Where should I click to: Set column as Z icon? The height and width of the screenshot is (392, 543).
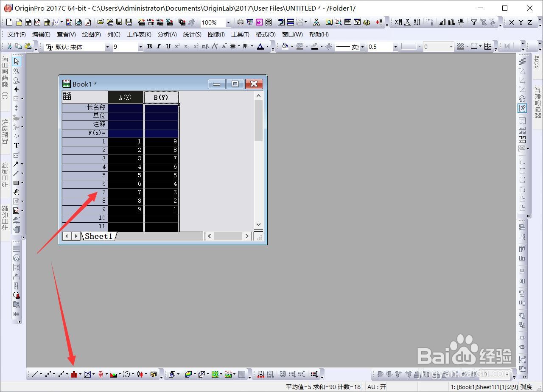click(530, 22)
